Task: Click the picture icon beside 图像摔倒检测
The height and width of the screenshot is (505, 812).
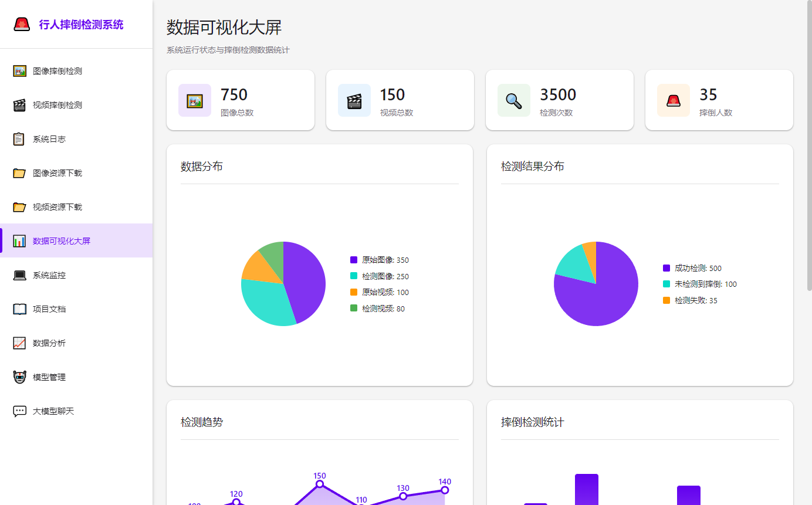Action: pos(19,71)
